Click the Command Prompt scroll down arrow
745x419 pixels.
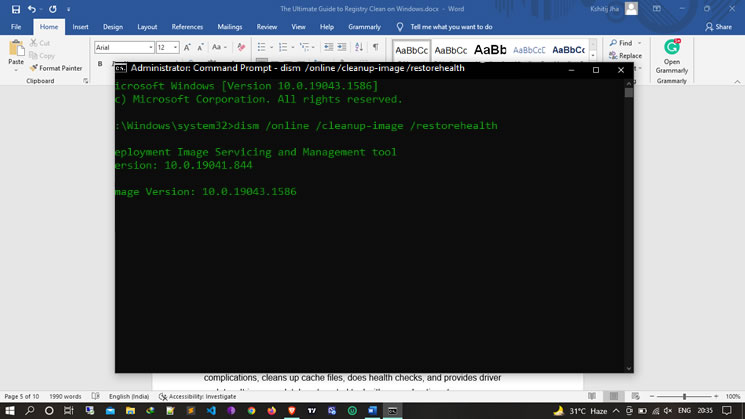coord(629,368)
